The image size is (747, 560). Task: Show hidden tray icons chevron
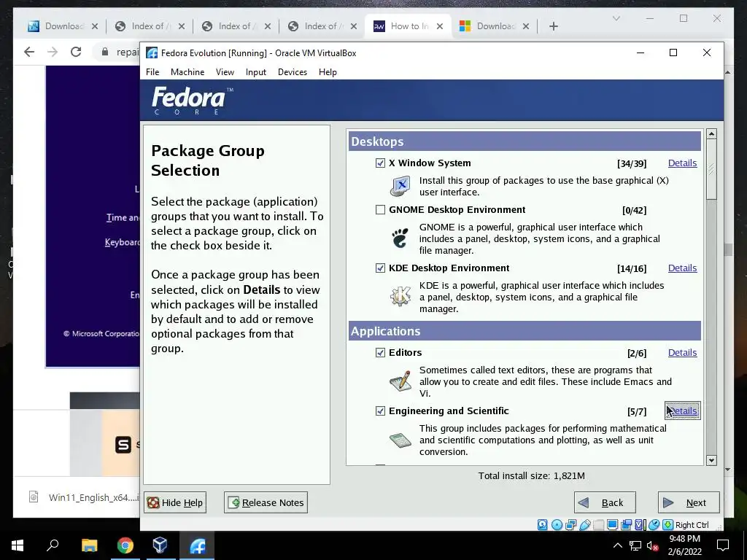tap(617, 545)
